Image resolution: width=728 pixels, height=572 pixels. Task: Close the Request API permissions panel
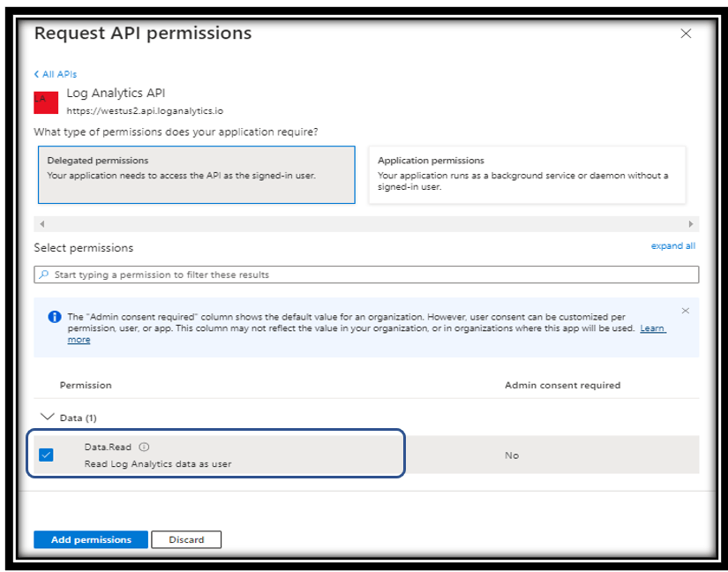686,34
